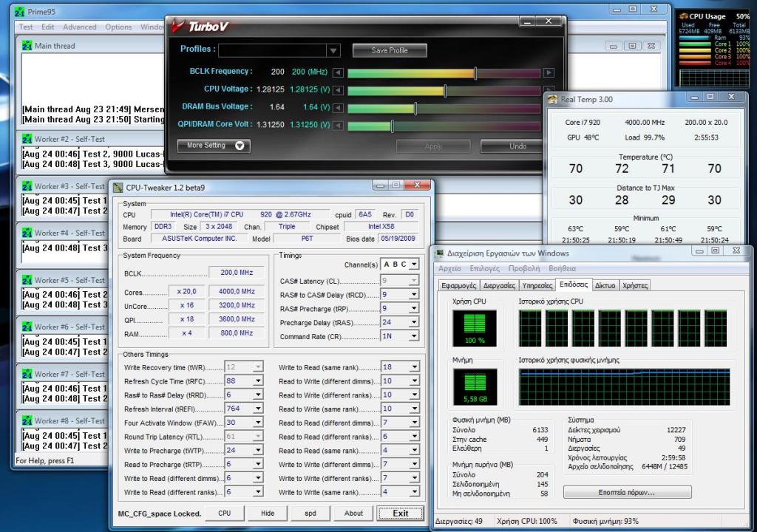Click the Worker #3 Self-Test window icon
757x532 pixels.
[x=27, y=186]
